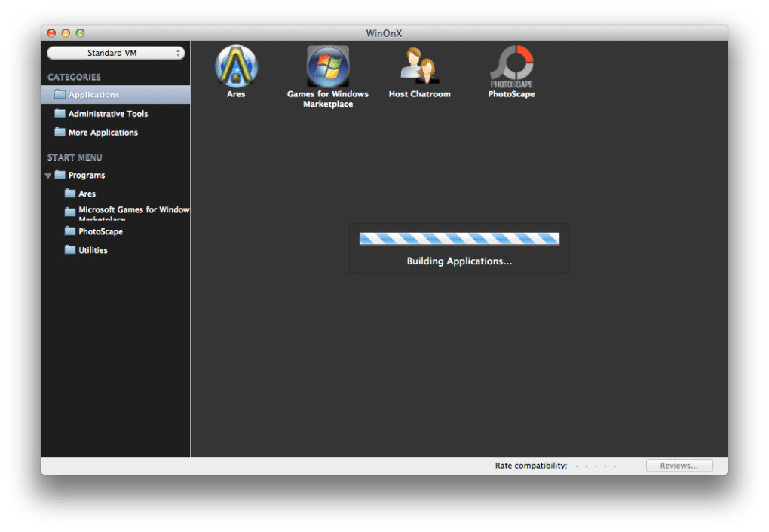769x532 pixels.
Task: Click the Programs folder icon
Action: click(60, 175)
